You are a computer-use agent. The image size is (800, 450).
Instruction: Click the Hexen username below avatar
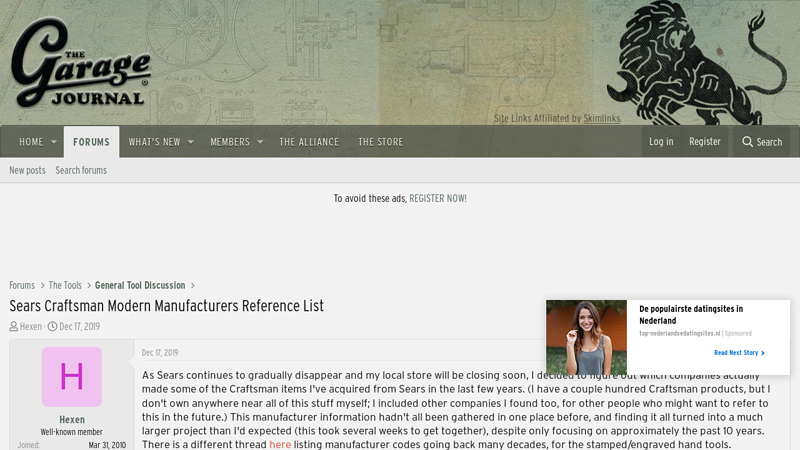(x=72, y=419)
